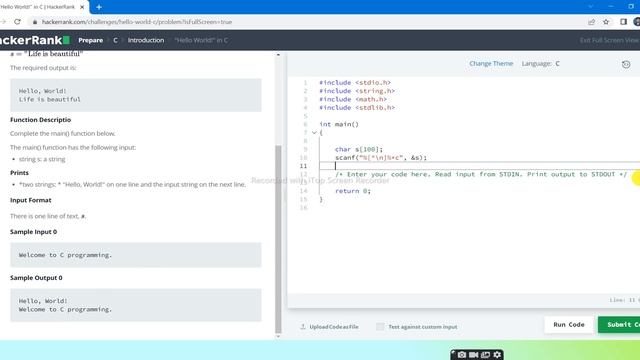Share this page using the address bar icon
Image resolution: width=640 pixels, height=360 pixels.
click(x=591, y=22)
